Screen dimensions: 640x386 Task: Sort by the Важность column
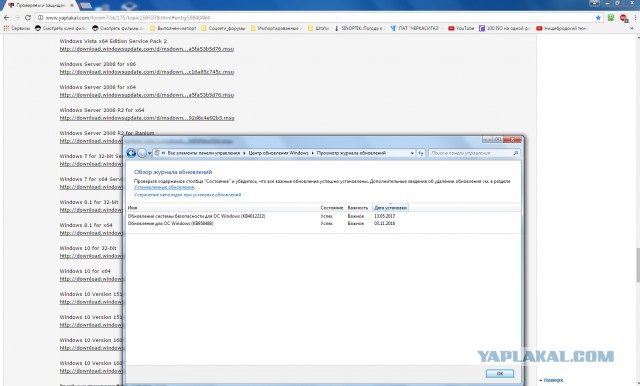358,208
